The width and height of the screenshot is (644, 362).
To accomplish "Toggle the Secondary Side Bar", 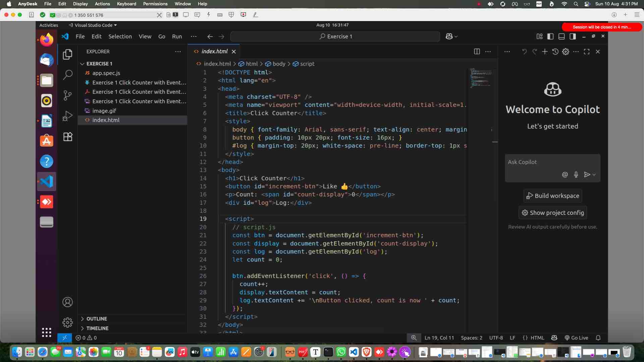I will tap(573, 37).
